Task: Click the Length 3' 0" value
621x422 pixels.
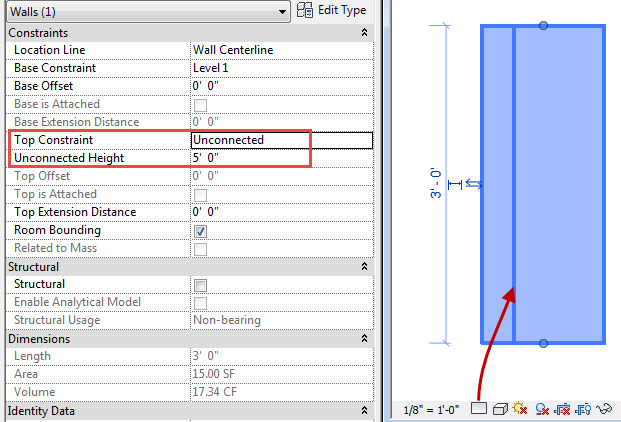Action: (x=282, y=356)
